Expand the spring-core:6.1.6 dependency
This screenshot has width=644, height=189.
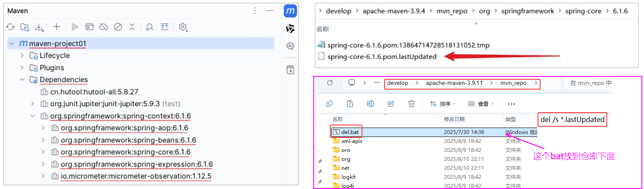(x=43, y=152)
